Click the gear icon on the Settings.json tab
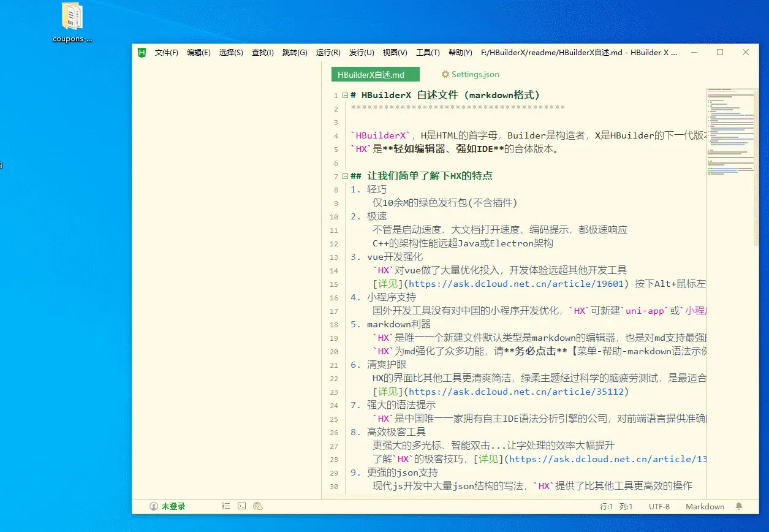Screen dimensions: 769x532 (445, 74)
